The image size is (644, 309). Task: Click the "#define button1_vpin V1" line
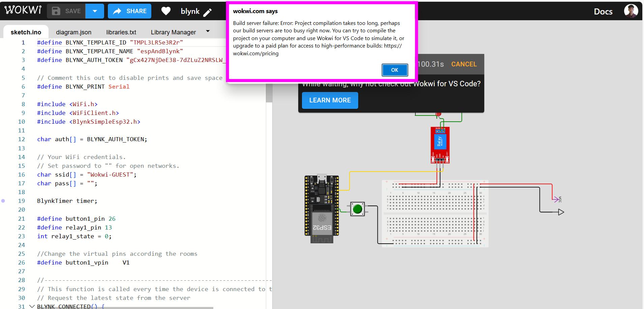83,262
